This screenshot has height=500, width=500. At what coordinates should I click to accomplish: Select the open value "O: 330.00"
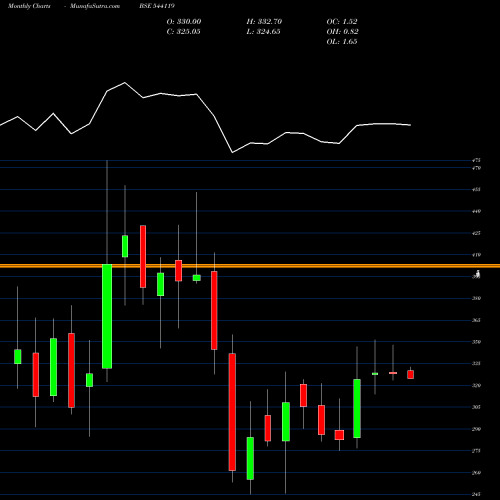click(x=184, y=21)
